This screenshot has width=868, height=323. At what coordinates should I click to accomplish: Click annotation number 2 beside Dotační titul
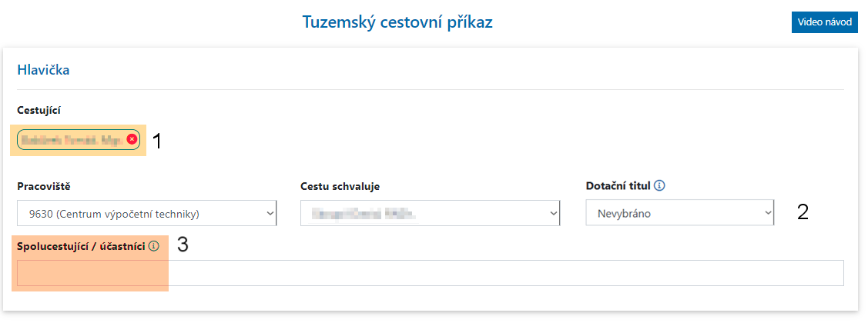(803, 212)
